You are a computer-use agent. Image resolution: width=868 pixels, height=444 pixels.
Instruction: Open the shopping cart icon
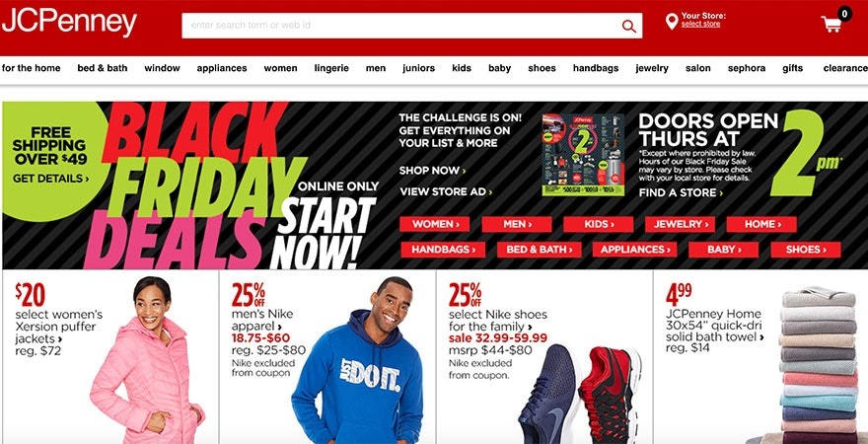(832, 25)
